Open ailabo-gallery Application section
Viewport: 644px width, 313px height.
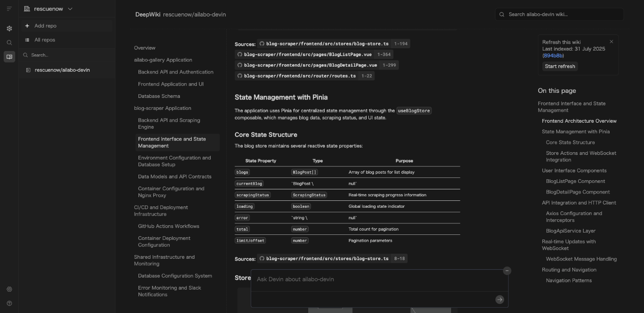click(163, 60)
